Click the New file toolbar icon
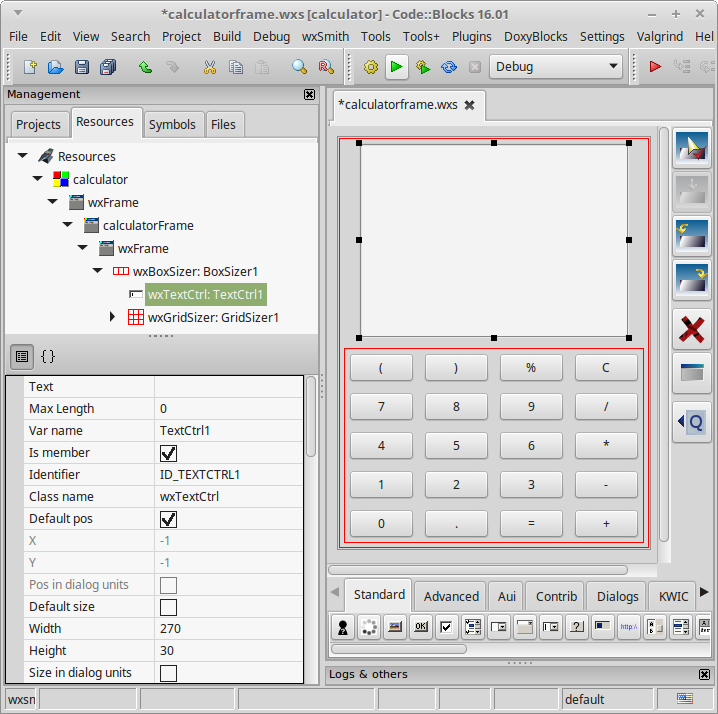The image size is (718, 714). coord(30,67)
